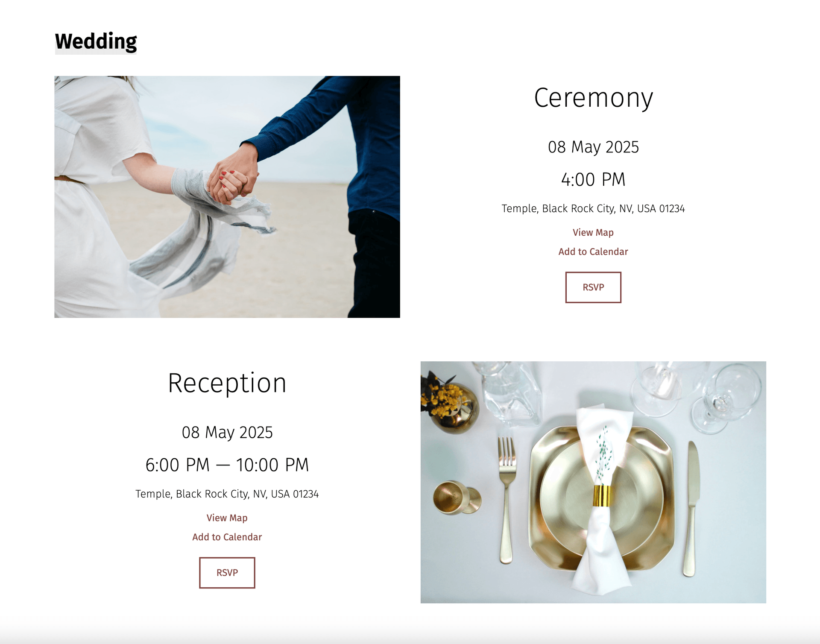
Task: Click the Ceremony venue address text
Action: [x=593, y=208]
